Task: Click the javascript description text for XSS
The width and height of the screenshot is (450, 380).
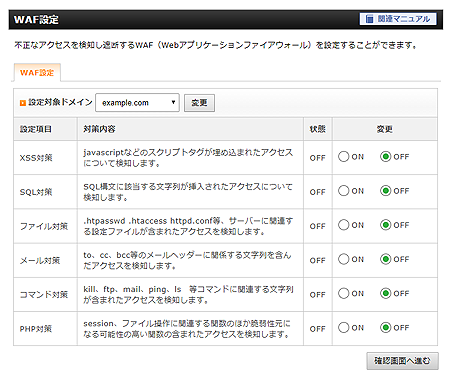Action: pos(188,158)
